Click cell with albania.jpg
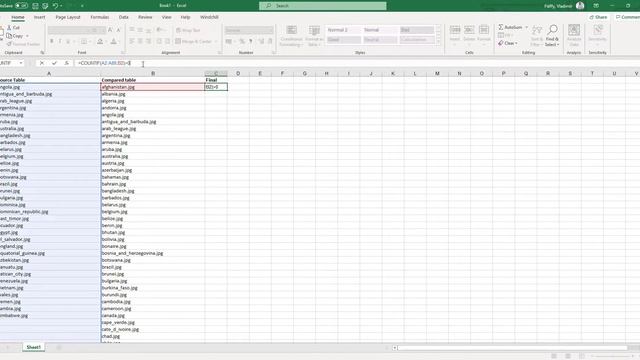 coord(153,94)
